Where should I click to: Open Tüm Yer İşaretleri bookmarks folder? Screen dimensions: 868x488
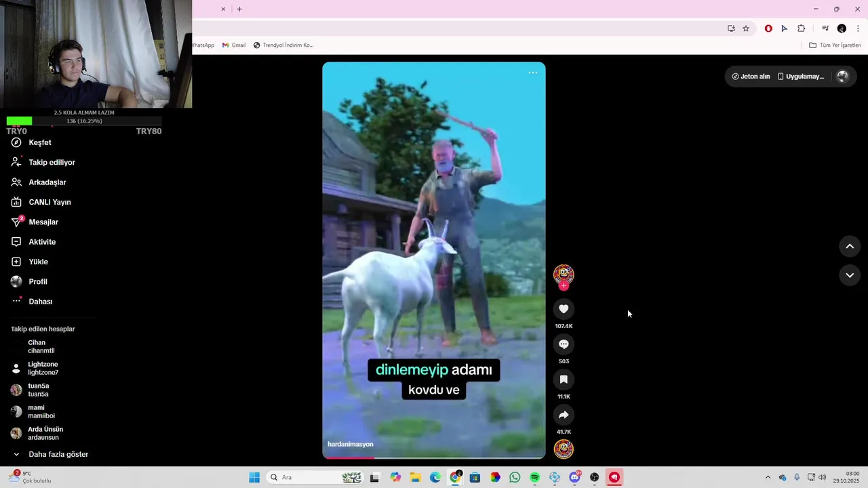[835, 45]
